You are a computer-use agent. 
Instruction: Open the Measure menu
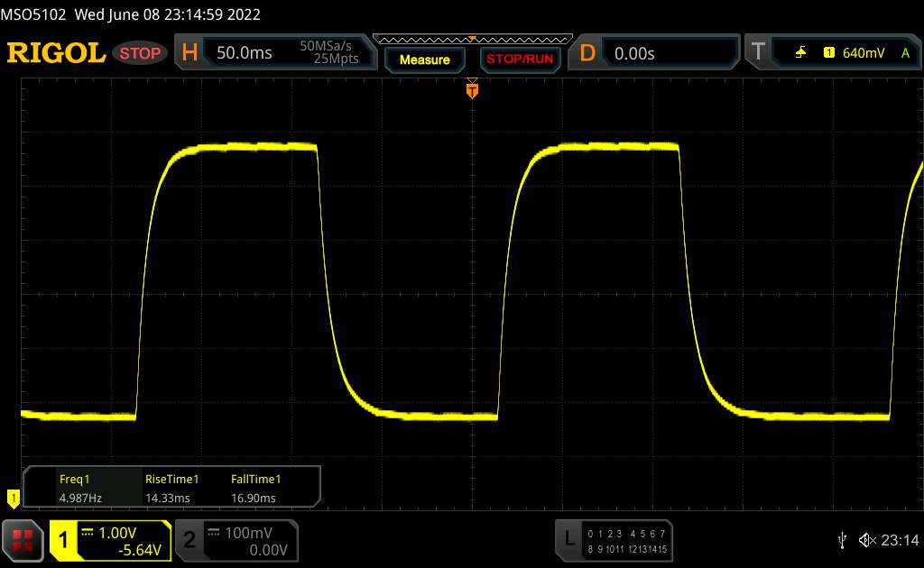tap(424, 60)
